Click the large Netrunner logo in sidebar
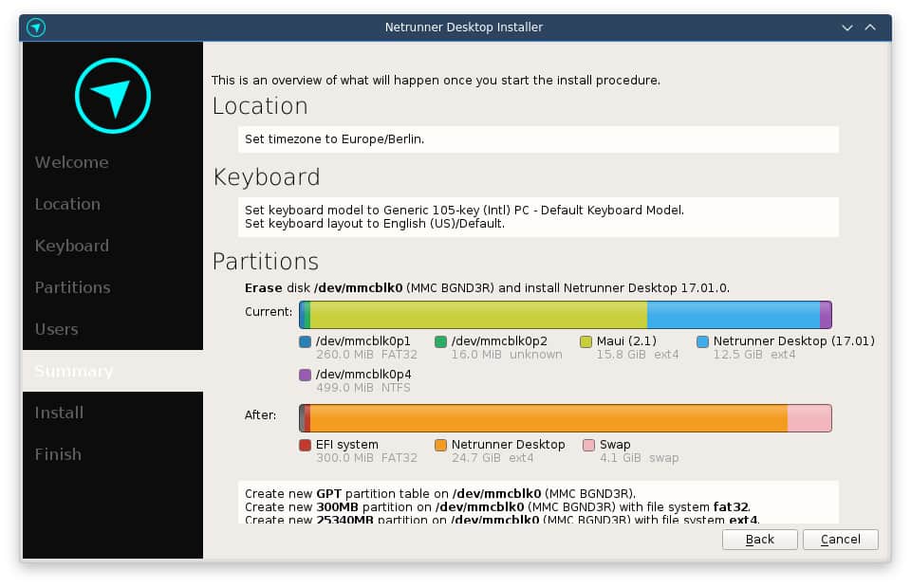911x588 pixels. (x=113, y=96)
